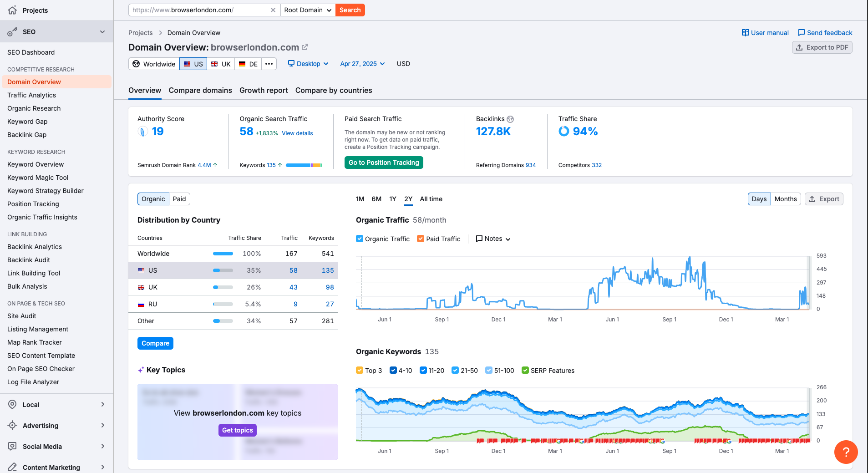Open the Root Domain dropdown

[308, 10]
